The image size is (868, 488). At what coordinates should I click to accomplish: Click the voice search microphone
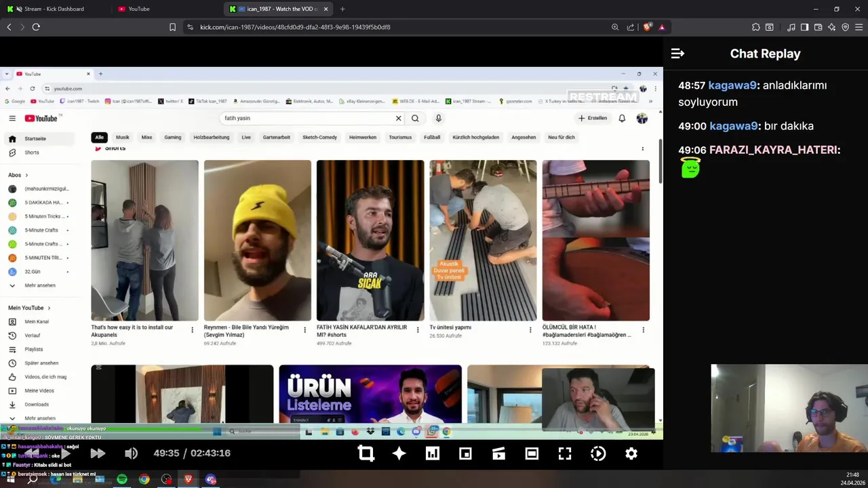439,118
